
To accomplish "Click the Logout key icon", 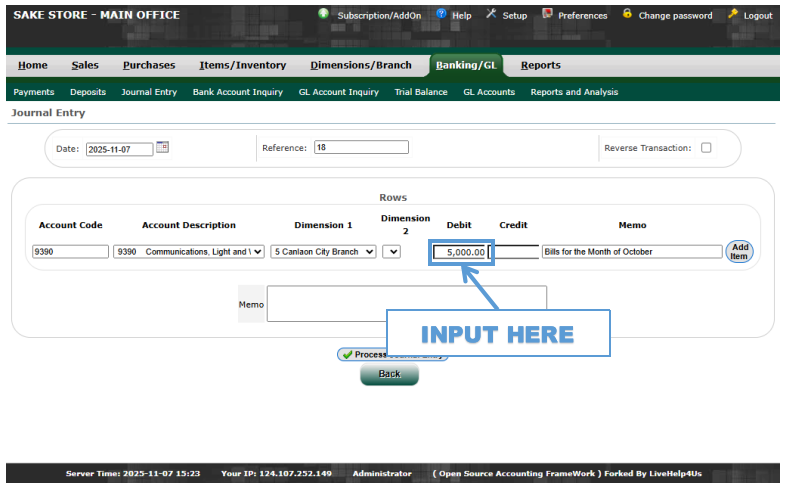I will (x=733, y=14).
